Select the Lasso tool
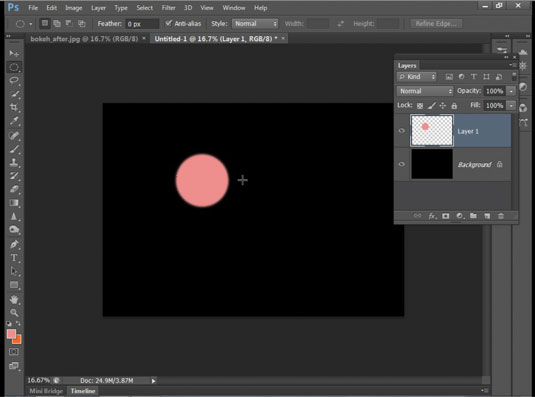This screenshot has height=397, width=535. click(x=14, y=80)
